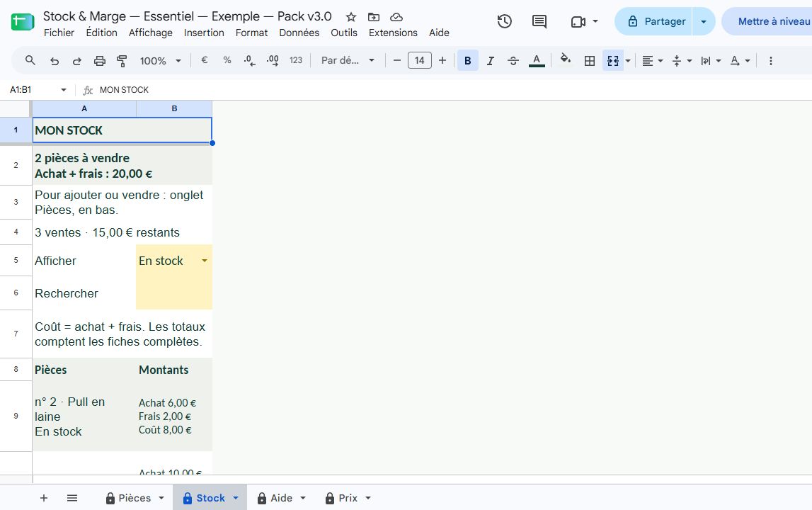Open version history clock icon
The height and width of the screenshot is (510, 812).
pos(504,21)
